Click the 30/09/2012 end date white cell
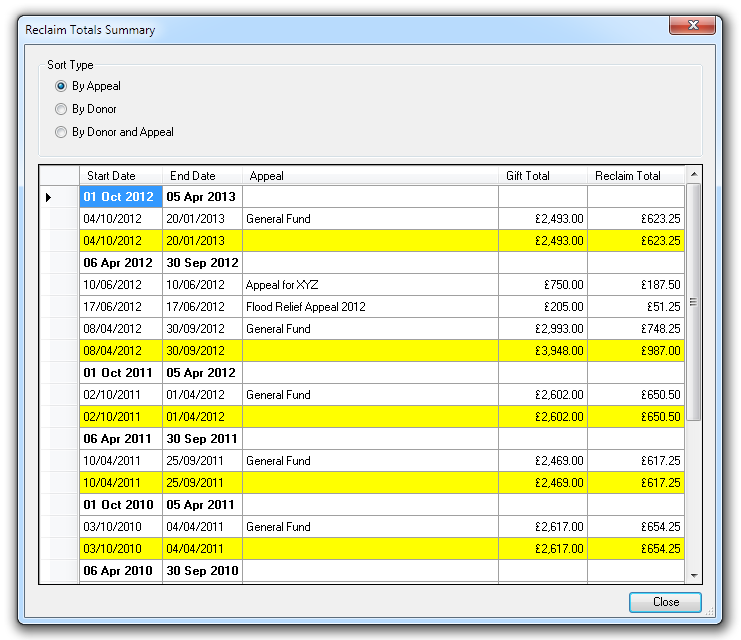The width and height of the screenshot is (741, 640). tap(202, 329)
